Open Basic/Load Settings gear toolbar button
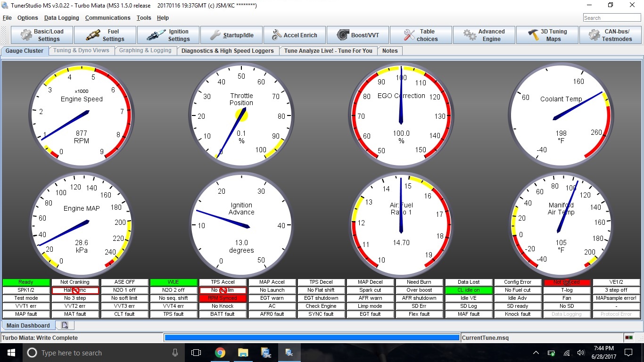644x362 pixels. coord(42,35)
